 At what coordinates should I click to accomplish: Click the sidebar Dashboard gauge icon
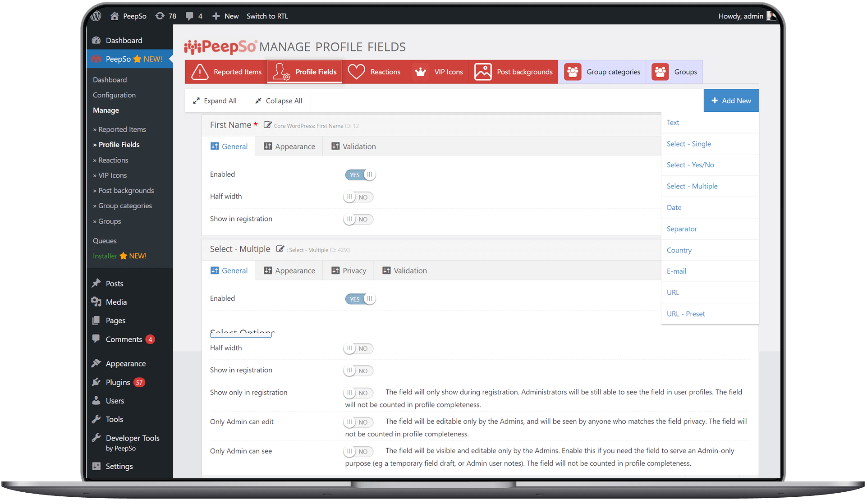point(96,40)
